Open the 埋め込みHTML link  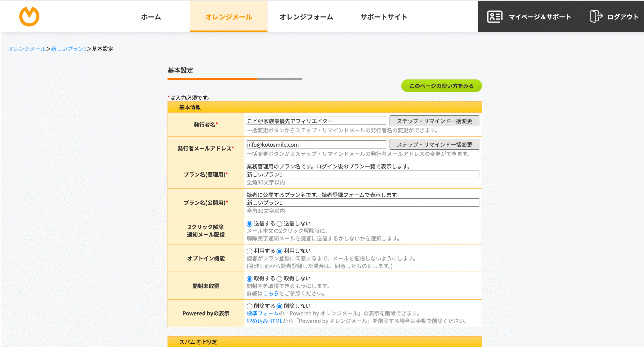click(265, 321)
